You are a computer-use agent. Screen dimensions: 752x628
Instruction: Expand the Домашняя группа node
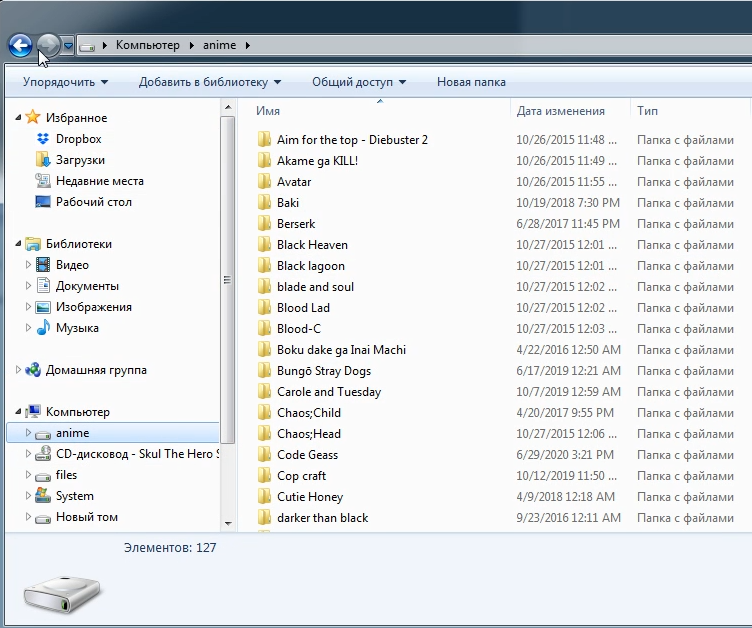pos(18,370)
